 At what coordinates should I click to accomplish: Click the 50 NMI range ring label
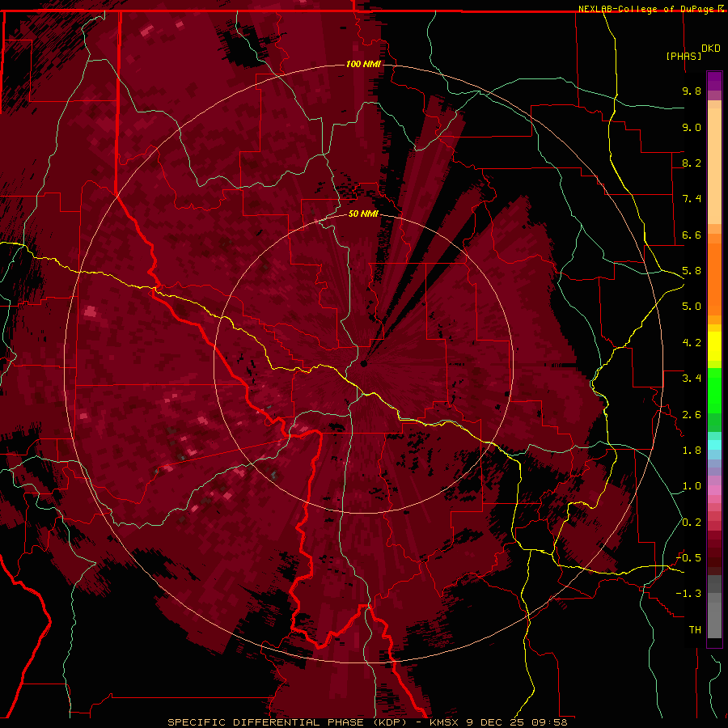coord(363,214)
